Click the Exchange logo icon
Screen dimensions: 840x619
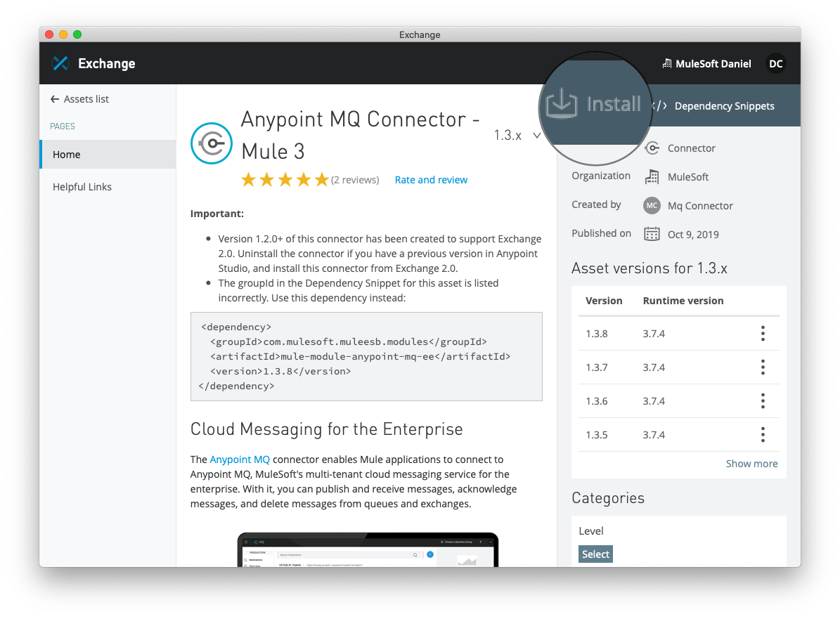60,63
